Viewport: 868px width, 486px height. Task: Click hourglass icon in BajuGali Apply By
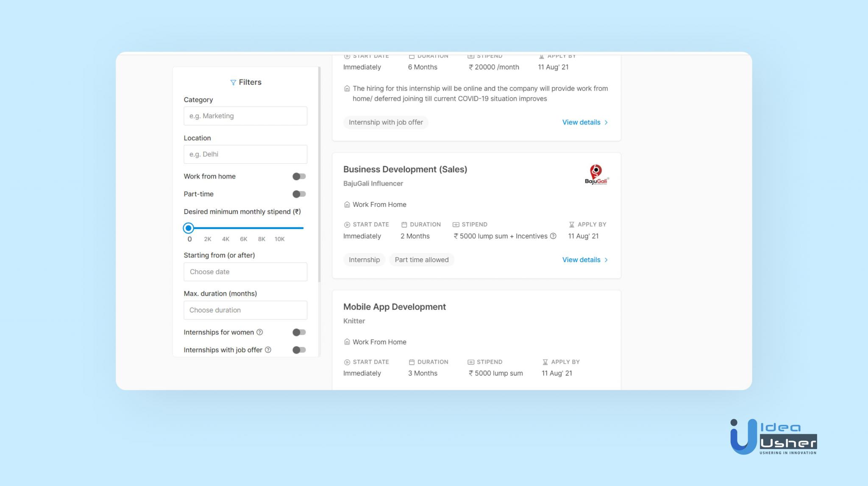571,224
